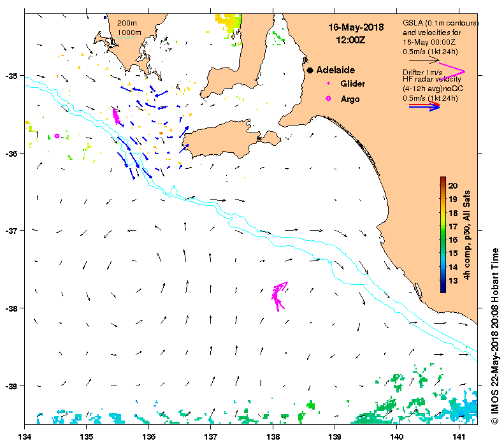Click the colorbar label 14
The image size is (504, 446).
coord(453,267)
